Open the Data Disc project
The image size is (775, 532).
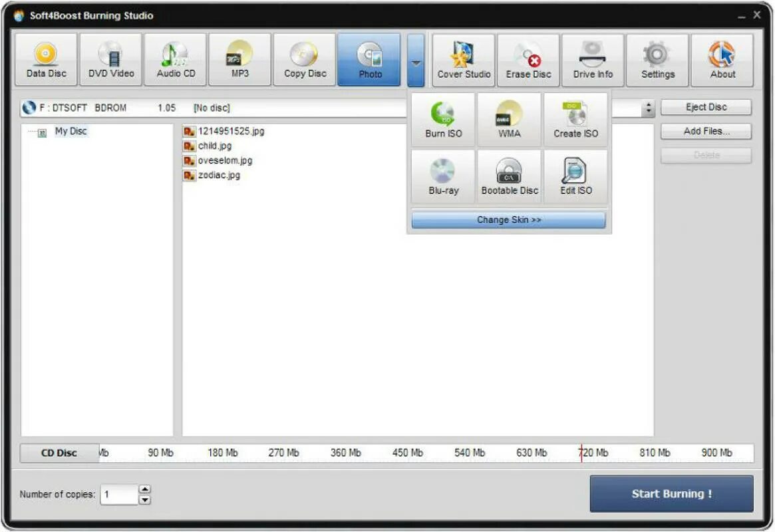click(46, 60)
